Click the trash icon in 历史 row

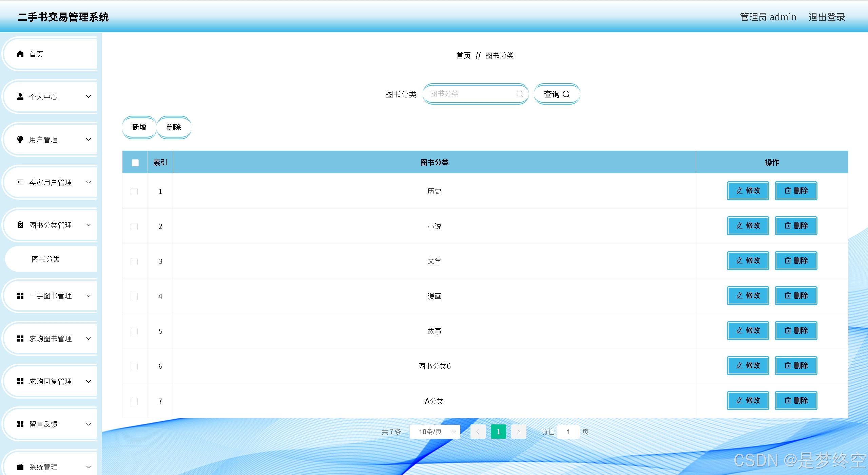(788, 191)
